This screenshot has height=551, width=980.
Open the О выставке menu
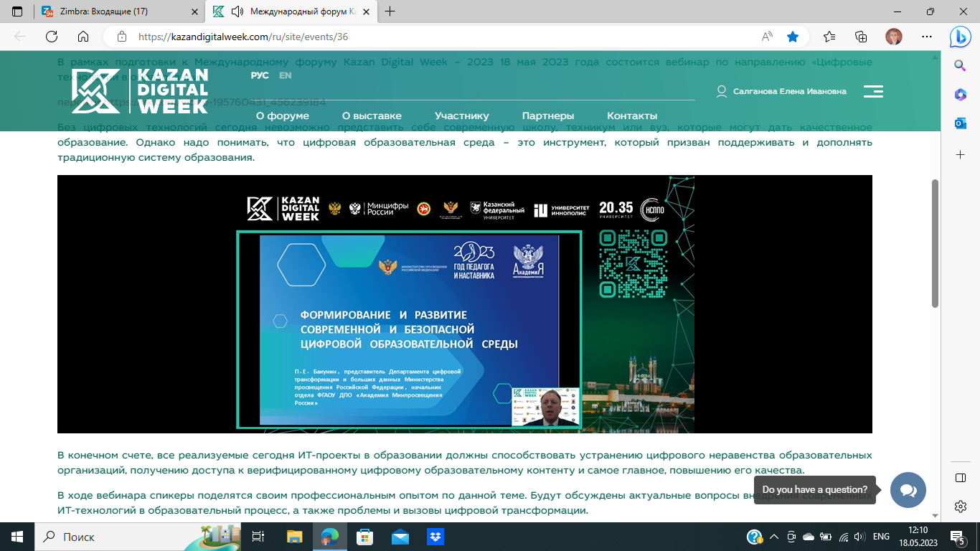pos(372,116)
